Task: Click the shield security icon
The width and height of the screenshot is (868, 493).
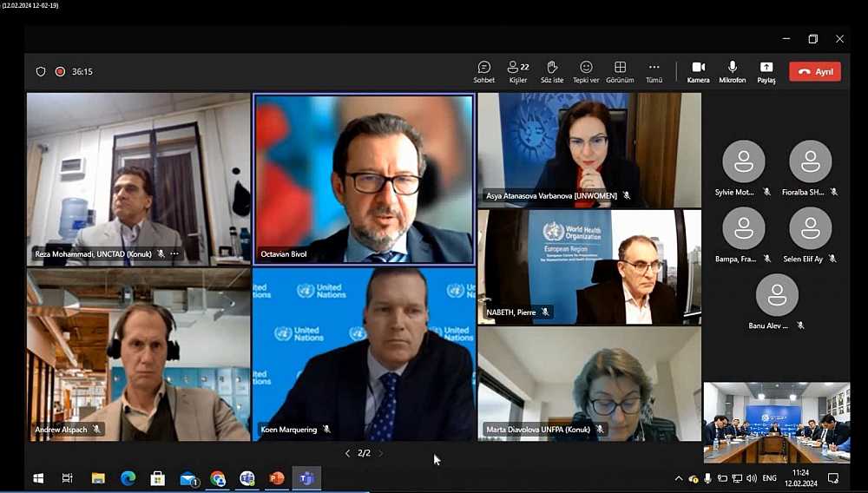Action: (x=41, y=72)
